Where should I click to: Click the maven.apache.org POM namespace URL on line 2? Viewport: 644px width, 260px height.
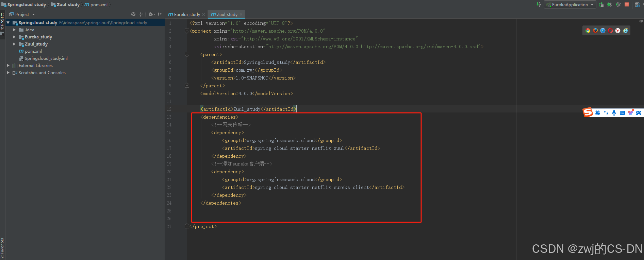click(x=279, y=31)
